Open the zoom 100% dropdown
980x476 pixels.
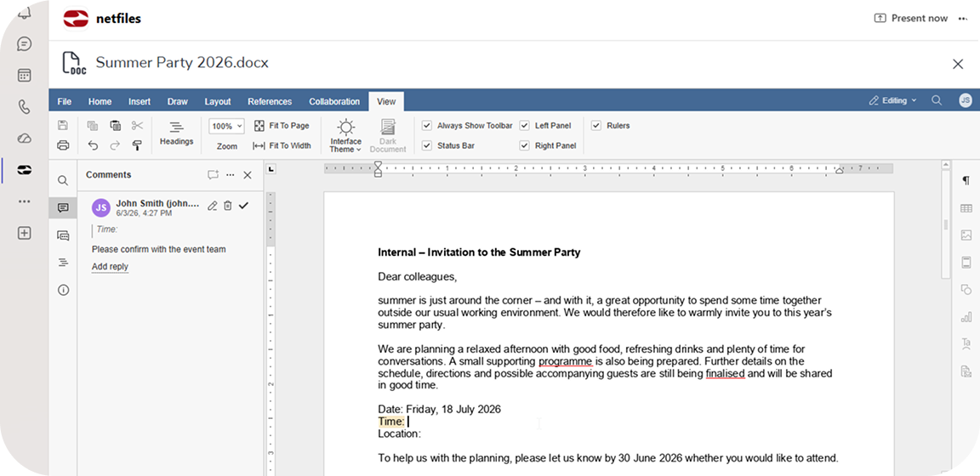pos(226,126)
